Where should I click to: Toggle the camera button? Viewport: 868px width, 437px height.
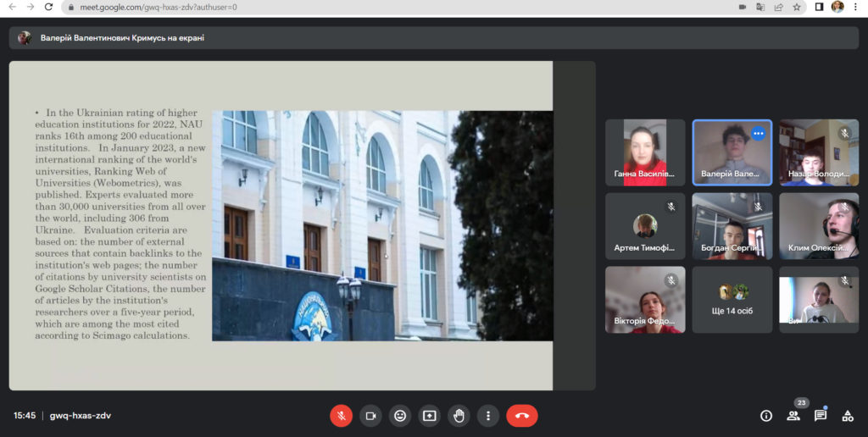coord(370,416)
